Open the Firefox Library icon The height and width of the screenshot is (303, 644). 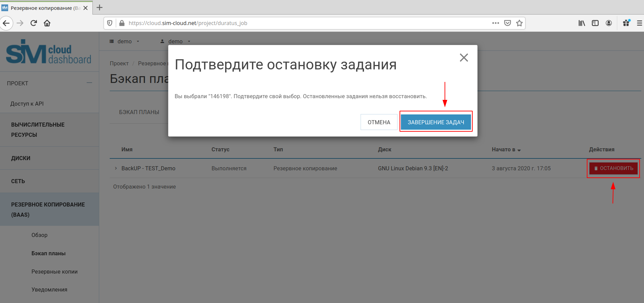581,23
